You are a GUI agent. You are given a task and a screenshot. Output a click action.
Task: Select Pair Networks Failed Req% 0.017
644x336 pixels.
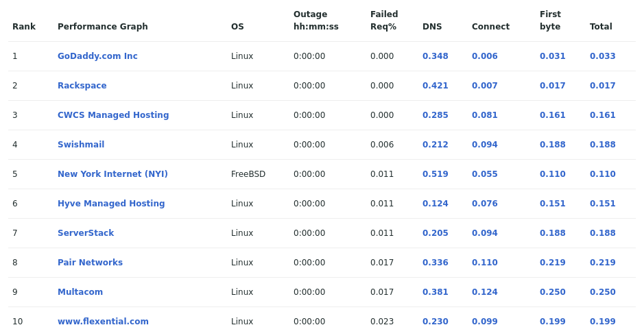(x=382, y=263)
